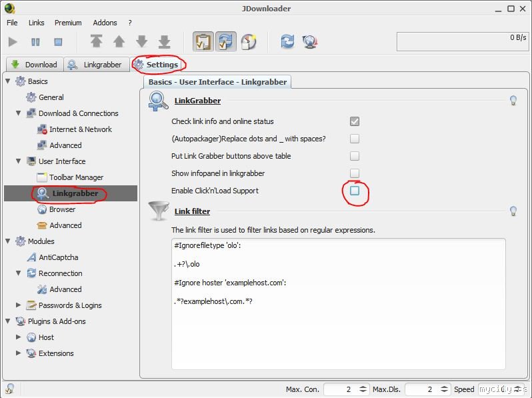Click the LinkGrabber section heading
Viewport: 532px width, 398px height.
197,101
